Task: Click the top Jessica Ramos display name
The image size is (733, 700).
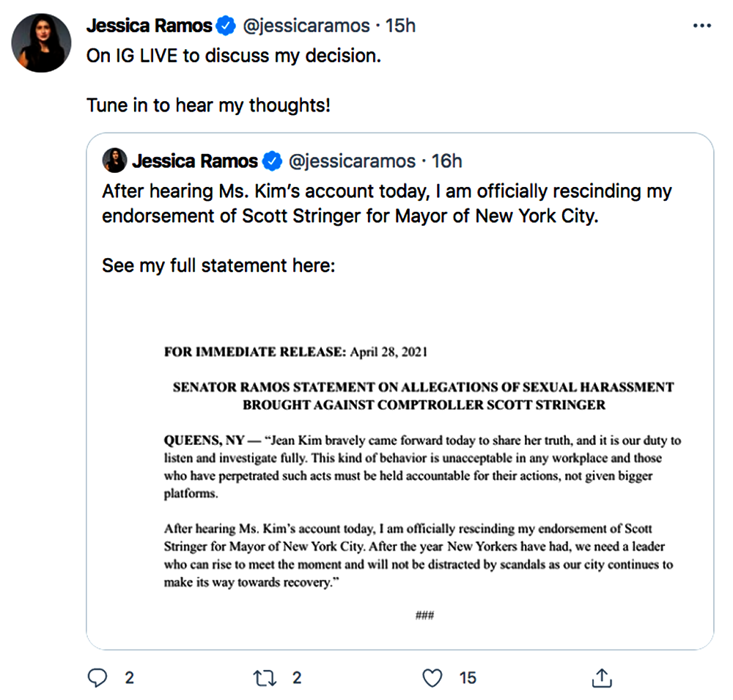Action: [149, 26]
